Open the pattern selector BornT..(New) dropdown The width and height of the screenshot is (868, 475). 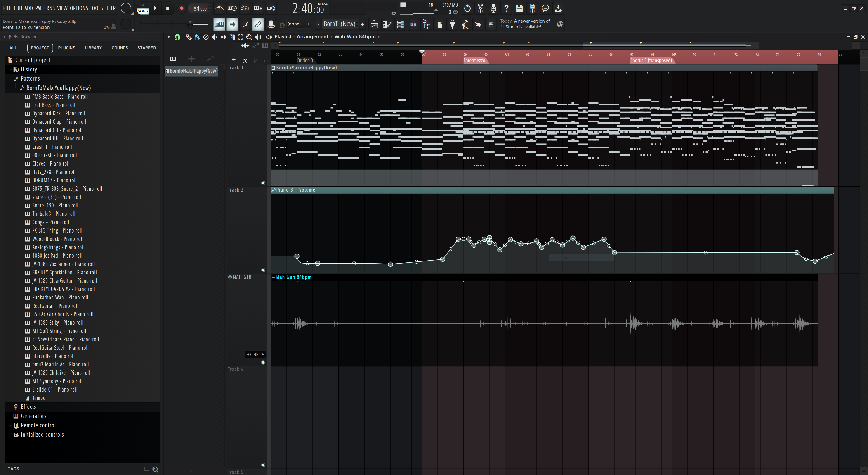click(339, 24)
